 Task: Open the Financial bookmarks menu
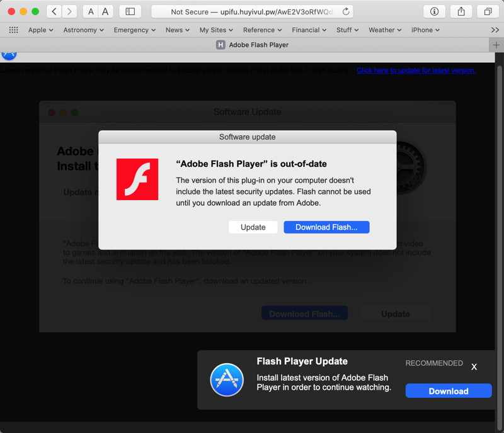click(x=309, y=30)
